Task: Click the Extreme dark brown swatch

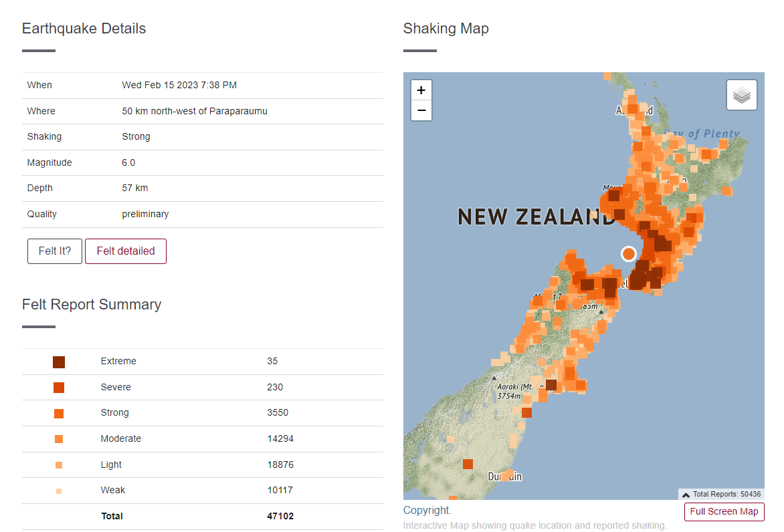Action: point(59,362)
